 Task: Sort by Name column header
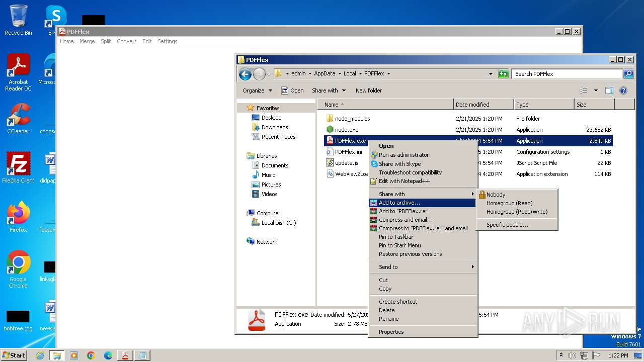(385, 105)
